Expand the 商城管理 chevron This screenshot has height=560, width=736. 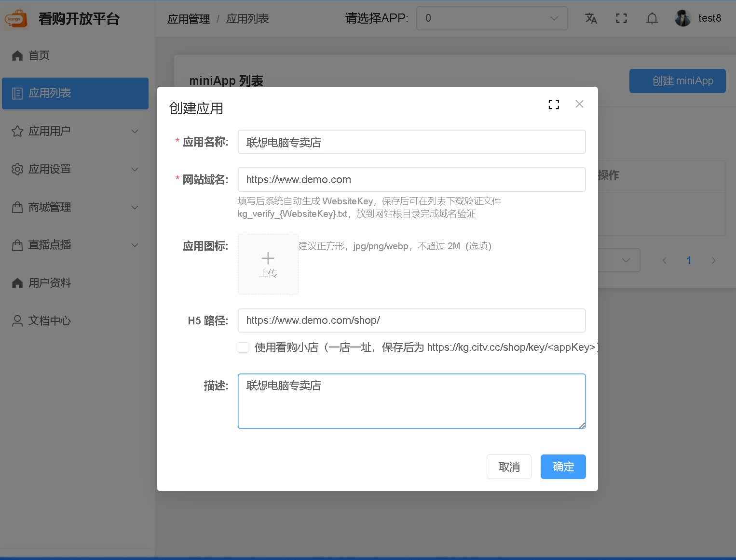tap(135, 207)
